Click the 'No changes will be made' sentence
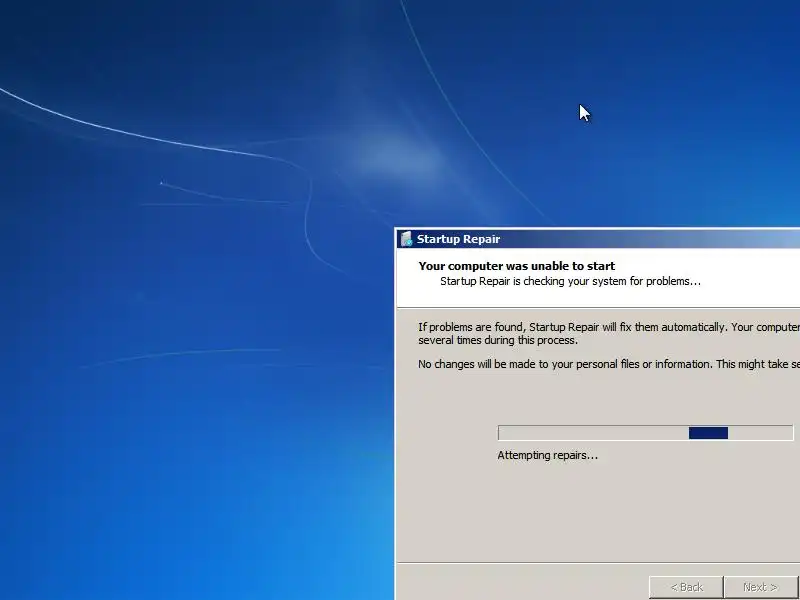 point(609,364)
